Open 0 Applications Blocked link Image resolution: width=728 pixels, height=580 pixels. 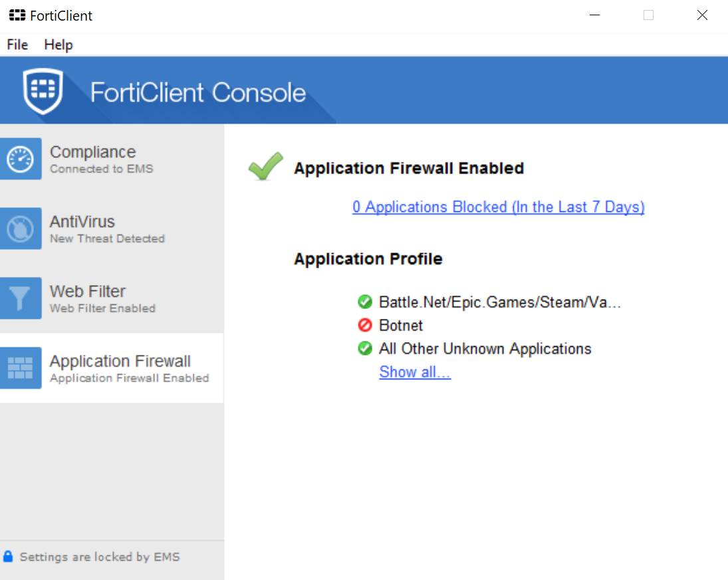pos(498,207)
